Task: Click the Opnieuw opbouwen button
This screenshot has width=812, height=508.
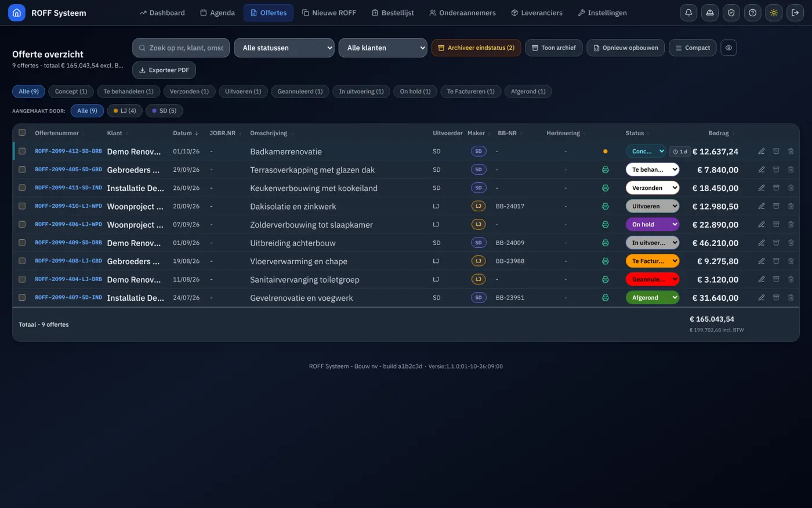Action: point(626,48)
